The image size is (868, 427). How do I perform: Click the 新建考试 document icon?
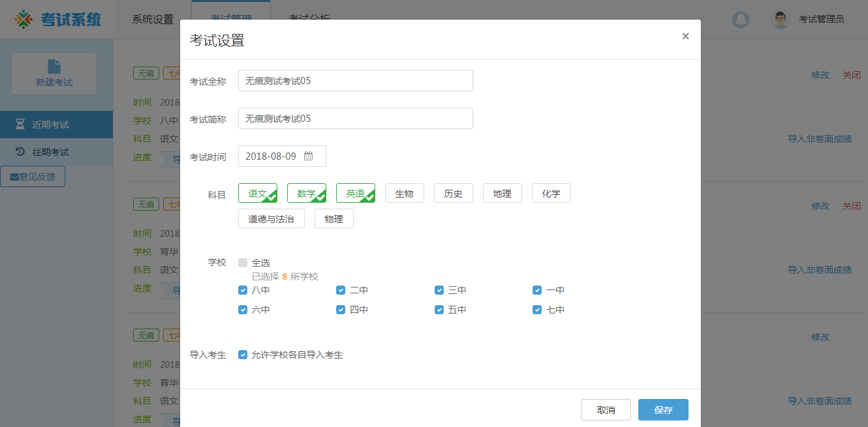point(54,66)
